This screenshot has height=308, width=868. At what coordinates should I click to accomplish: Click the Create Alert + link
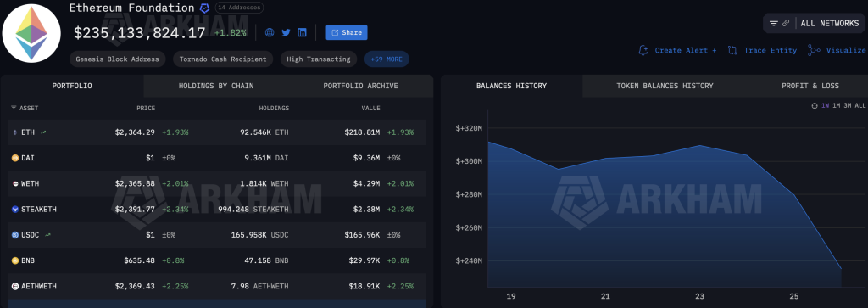tap(685, 50)
